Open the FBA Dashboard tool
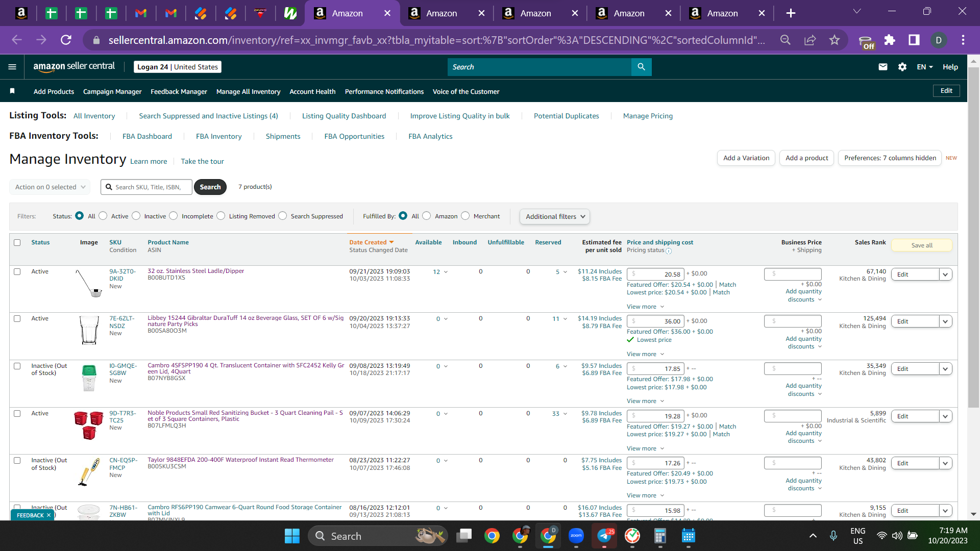The width and height of the screenshot is (980, 551). pos(147,136)
